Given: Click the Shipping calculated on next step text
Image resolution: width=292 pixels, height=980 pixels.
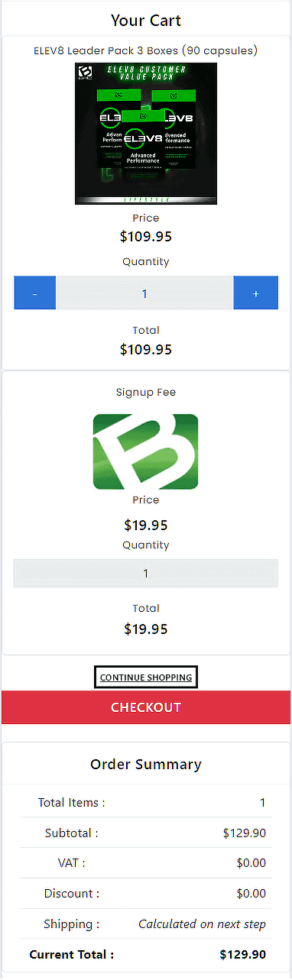Looking at the screenshot, I should click(x=203, y=924).
